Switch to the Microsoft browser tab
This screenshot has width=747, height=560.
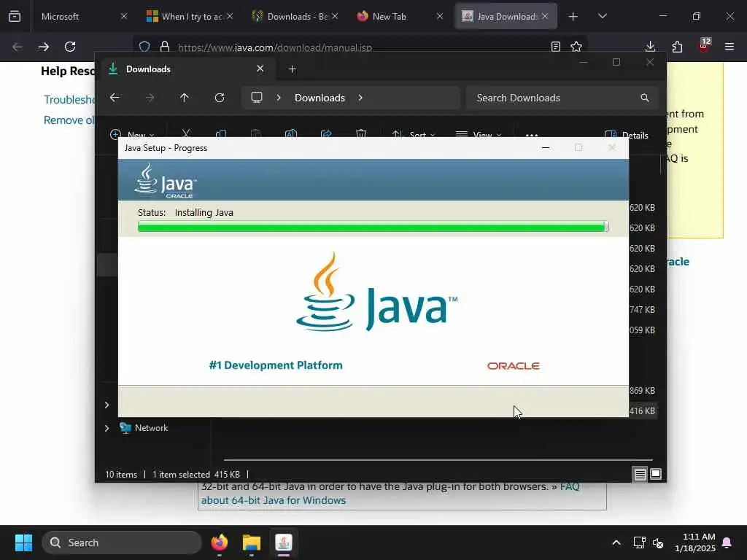(x=83, y=16)
